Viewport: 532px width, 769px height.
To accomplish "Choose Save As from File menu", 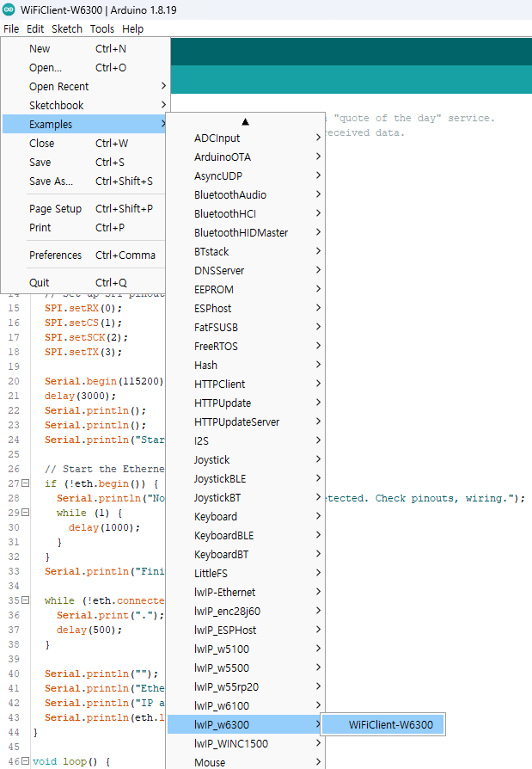I will pos(52,181).
